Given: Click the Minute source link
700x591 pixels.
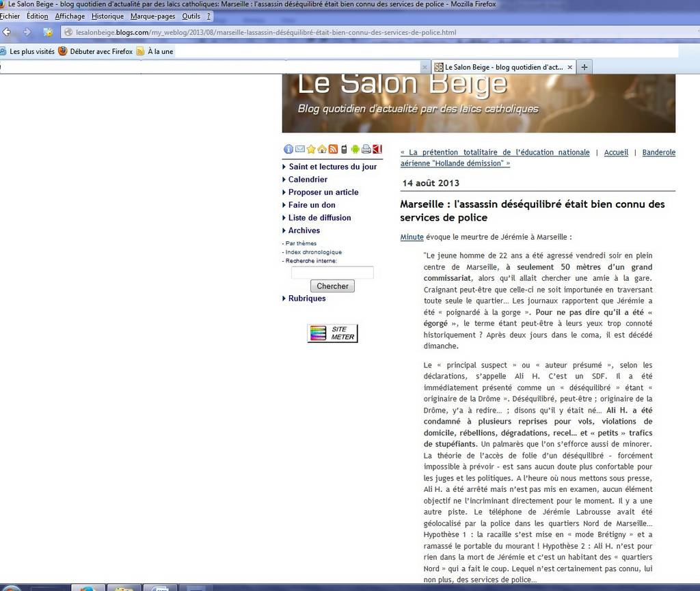Looking at the screenshot, I should click(412, 237).
